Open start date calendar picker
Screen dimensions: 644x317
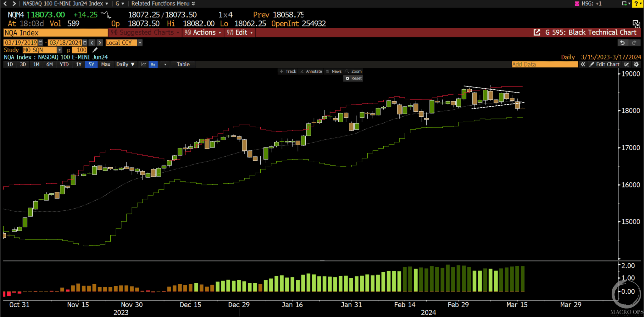pos(41,42)
